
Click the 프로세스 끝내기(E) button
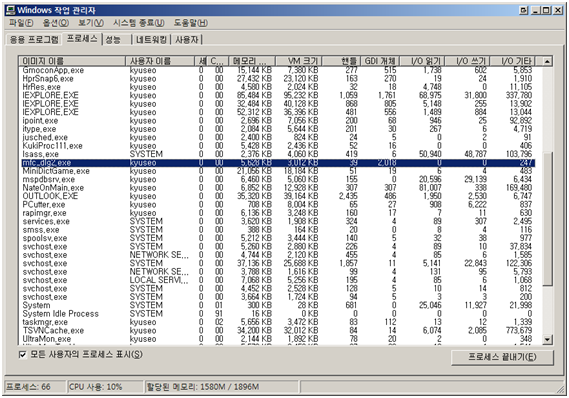click(x=502, y=357)
